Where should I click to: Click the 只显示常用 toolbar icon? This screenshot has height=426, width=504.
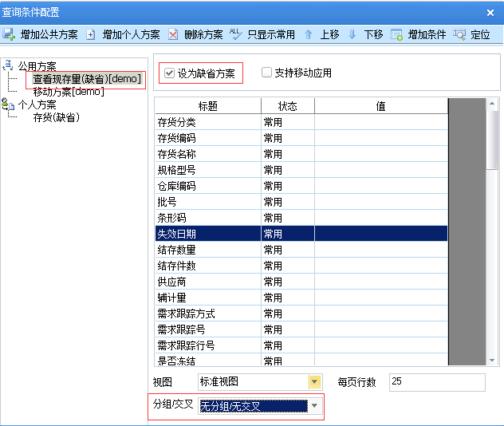[x=236, y=34]
